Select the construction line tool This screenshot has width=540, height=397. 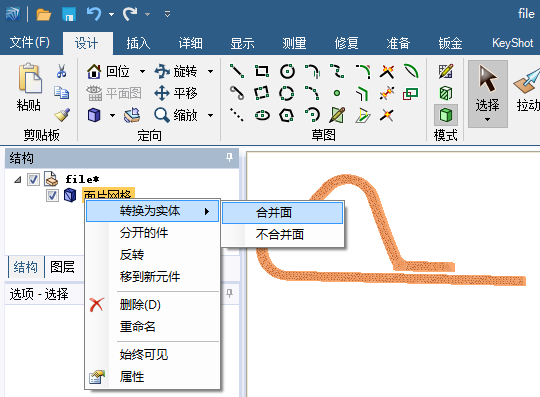(237, 115)
